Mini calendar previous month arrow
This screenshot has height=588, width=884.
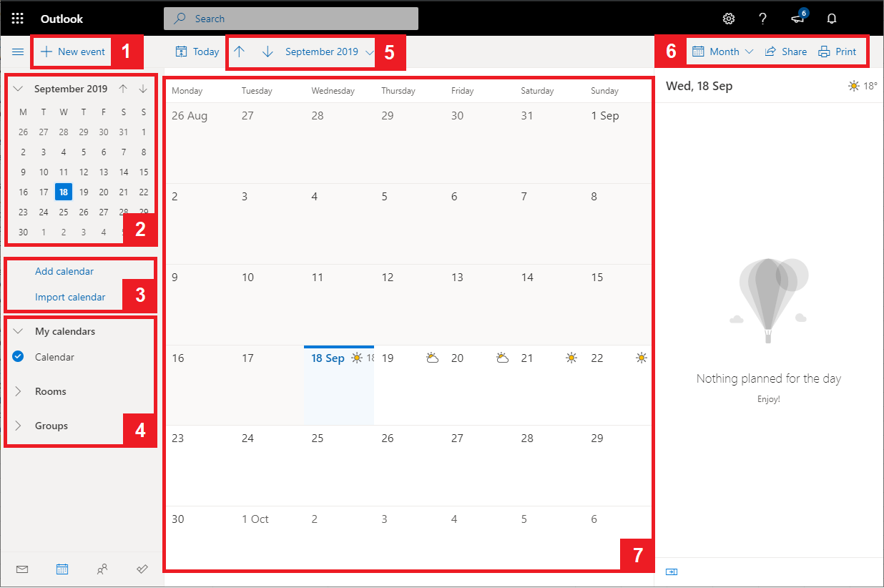123,89
